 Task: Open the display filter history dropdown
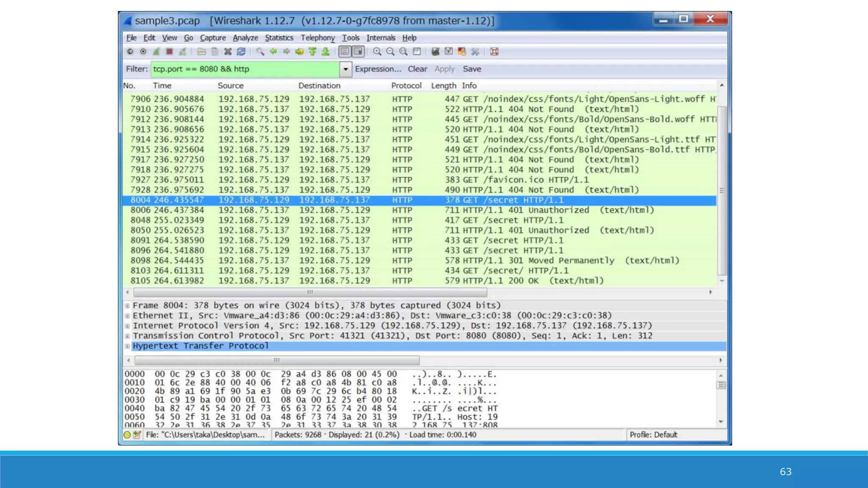345,69
